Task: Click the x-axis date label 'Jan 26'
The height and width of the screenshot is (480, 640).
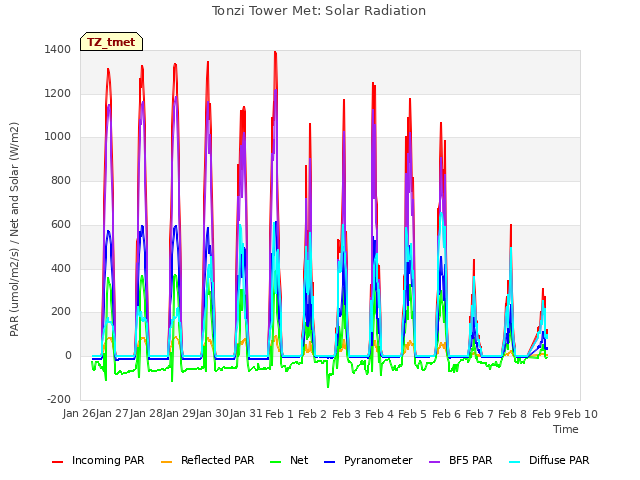Action: [x=79, y=414]
